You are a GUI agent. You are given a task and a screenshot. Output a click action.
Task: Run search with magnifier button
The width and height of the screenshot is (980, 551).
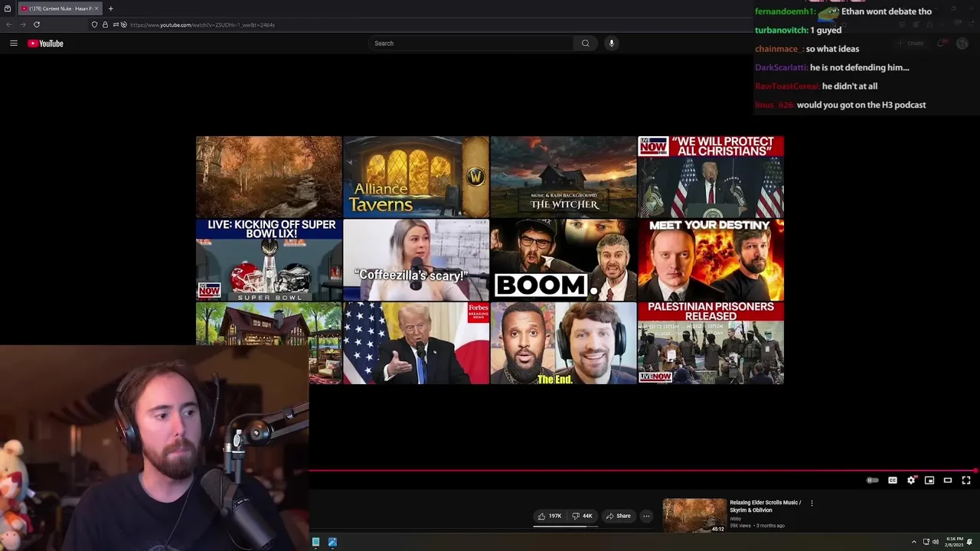click(x=586, y=44)
